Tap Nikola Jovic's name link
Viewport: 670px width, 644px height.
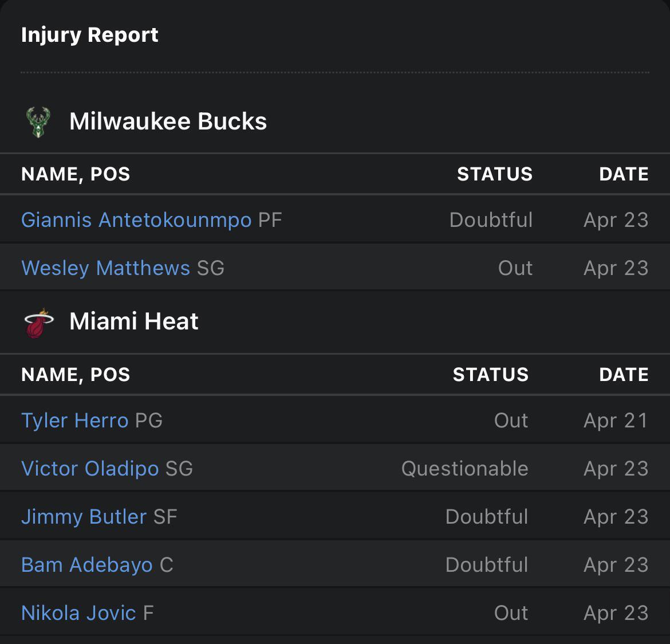point(78,613)
